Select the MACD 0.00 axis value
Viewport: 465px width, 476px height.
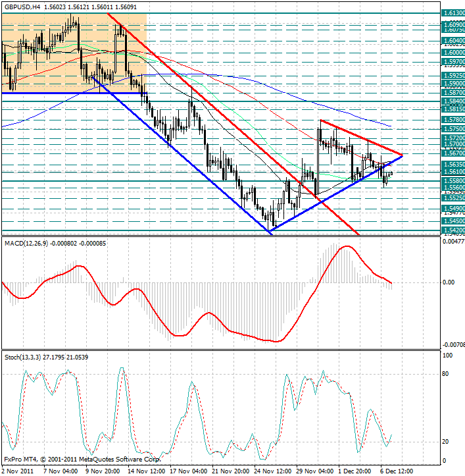coord(449,282)
